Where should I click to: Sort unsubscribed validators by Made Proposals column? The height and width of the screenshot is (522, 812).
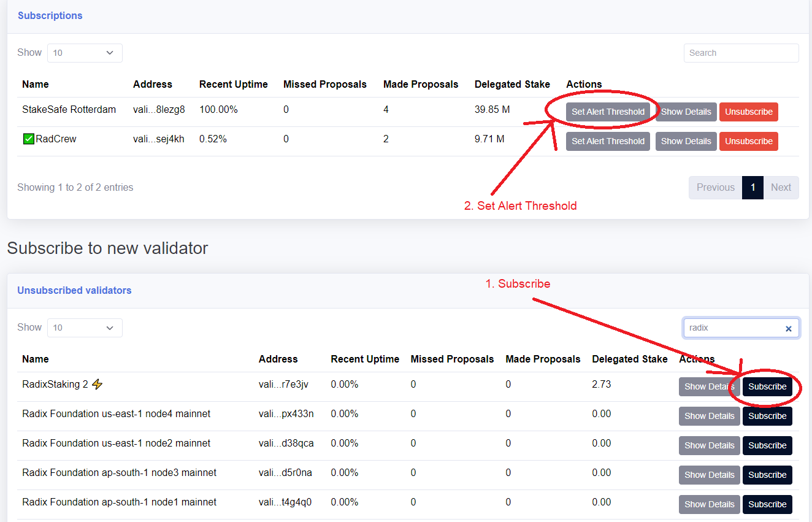pos(543,359)
